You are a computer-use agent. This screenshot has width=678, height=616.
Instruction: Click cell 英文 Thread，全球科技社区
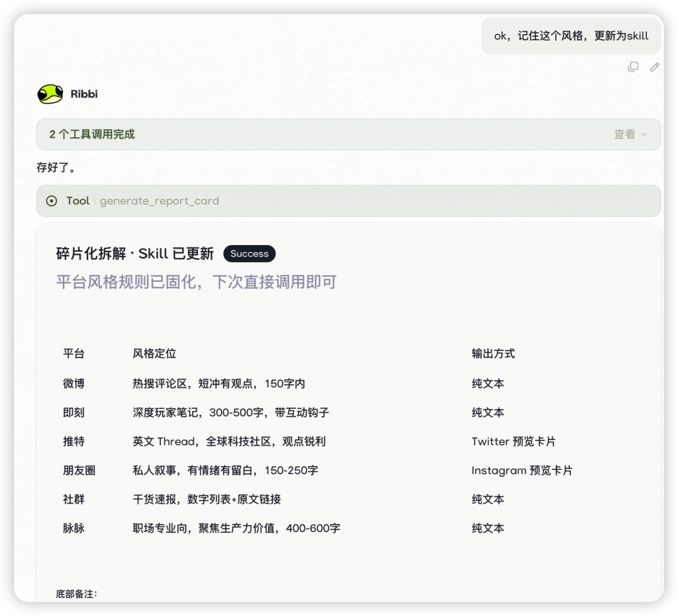(229, 442)
